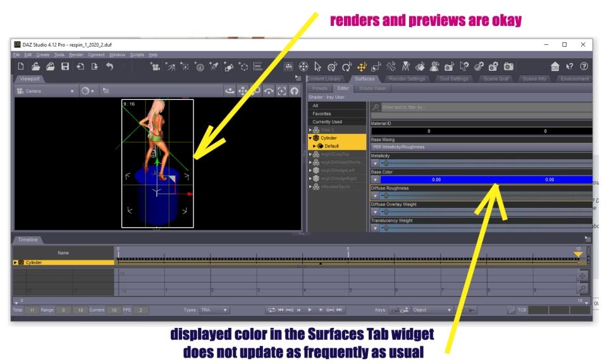
Task: Click the viewport frame selection control
Action: pyautogui.click(x=282, y=91)
